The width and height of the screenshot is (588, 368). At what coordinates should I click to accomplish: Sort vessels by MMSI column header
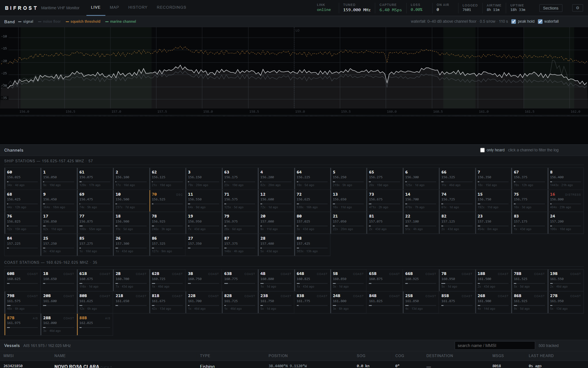click(x=9, y=356)
